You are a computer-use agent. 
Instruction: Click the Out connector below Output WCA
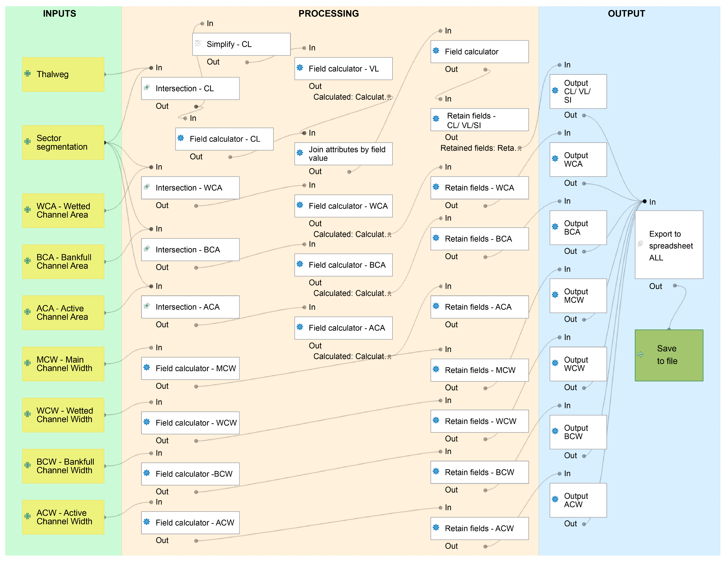[x=584, y=183]
